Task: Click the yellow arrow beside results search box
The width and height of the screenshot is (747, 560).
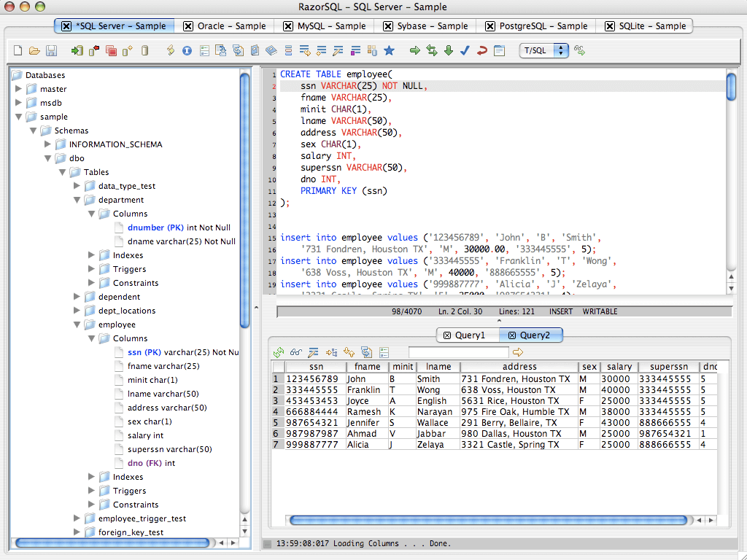Action: click(x=519, y=352)
